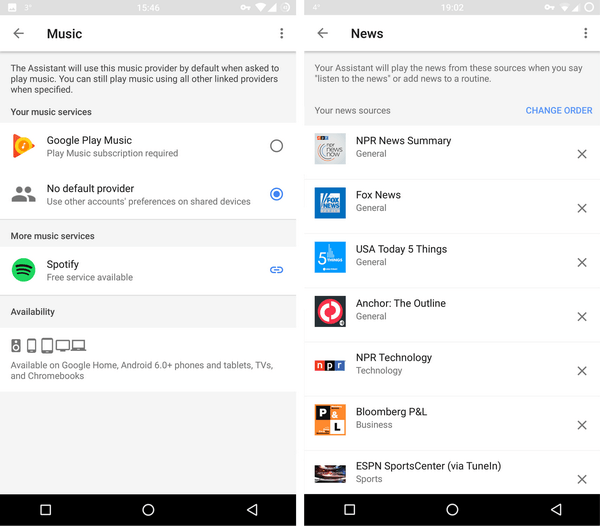Open USA Today 5 Things title
600x526 pixels.
401,249
